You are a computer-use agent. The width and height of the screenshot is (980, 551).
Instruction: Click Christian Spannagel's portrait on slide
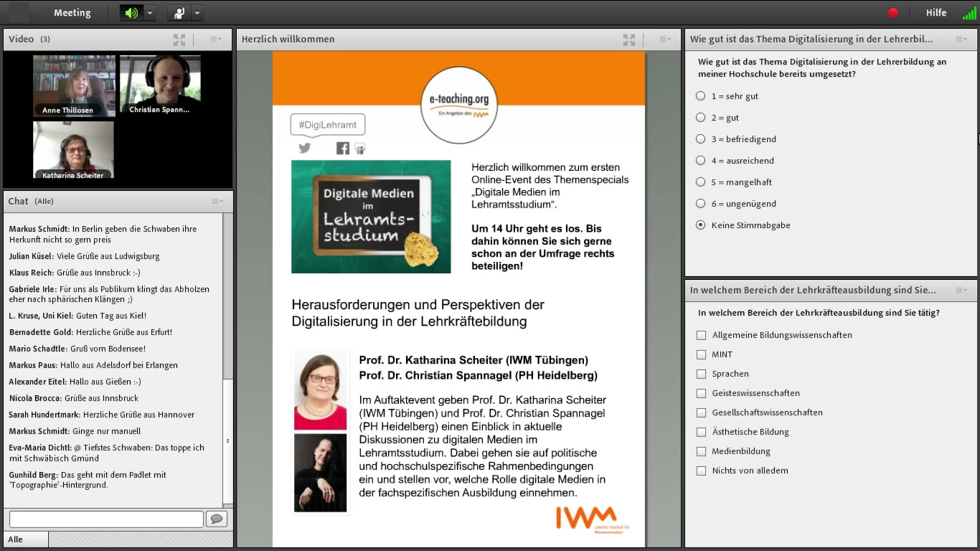(x=320, y=473)
